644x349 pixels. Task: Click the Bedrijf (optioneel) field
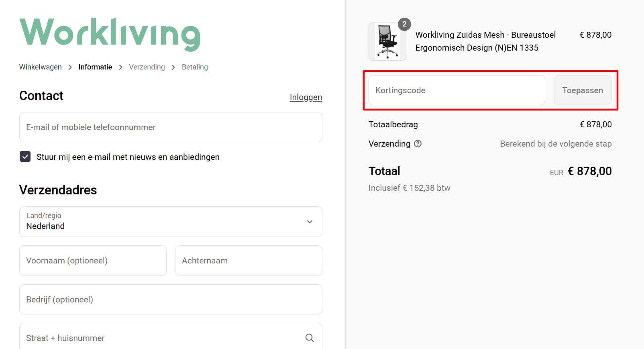pyautogui.click(x=171, y=300)
